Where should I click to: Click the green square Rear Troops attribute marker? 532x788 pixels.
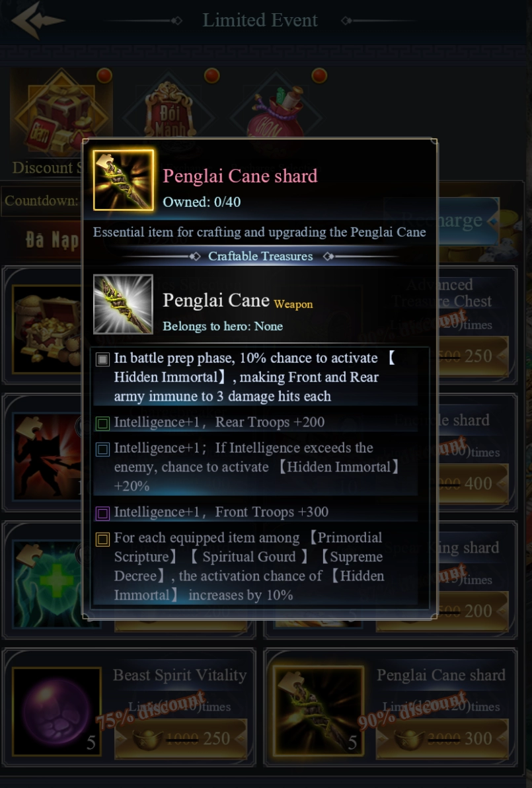click(x=102, y=423)
